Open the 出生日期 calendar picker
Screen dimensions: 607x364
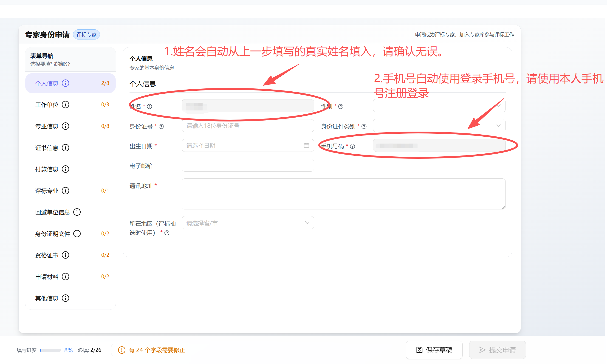[x=306, y=145]
